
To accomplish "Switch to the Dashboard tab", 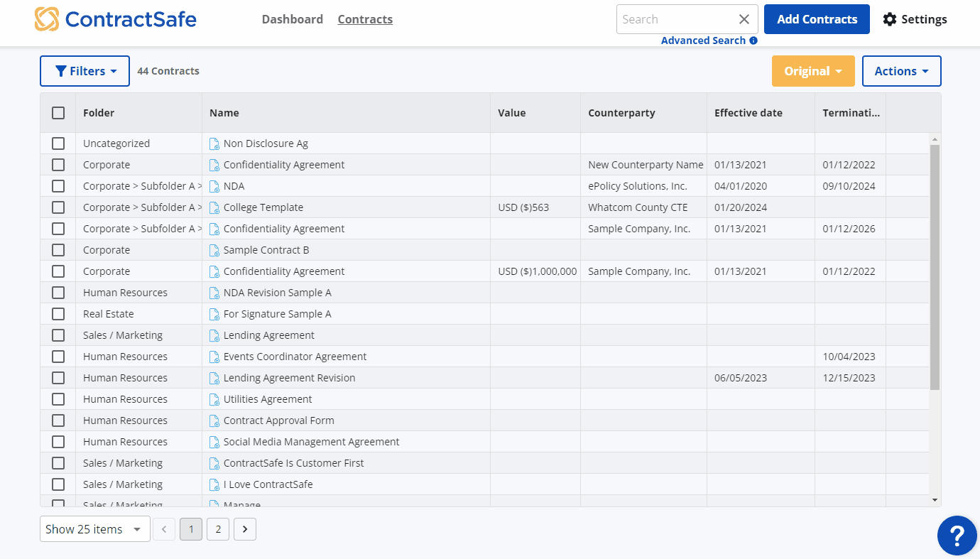I will point(292,19).
